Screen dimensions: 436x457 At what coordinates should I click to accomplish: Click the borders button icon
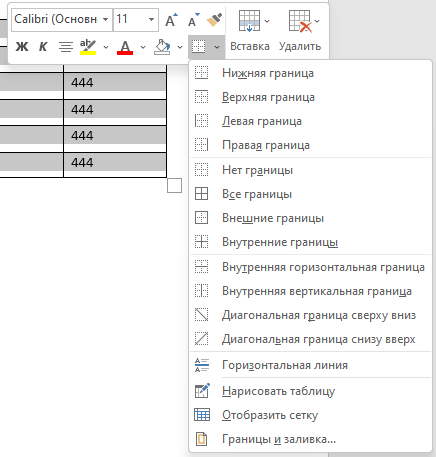[x=199, y=47]
